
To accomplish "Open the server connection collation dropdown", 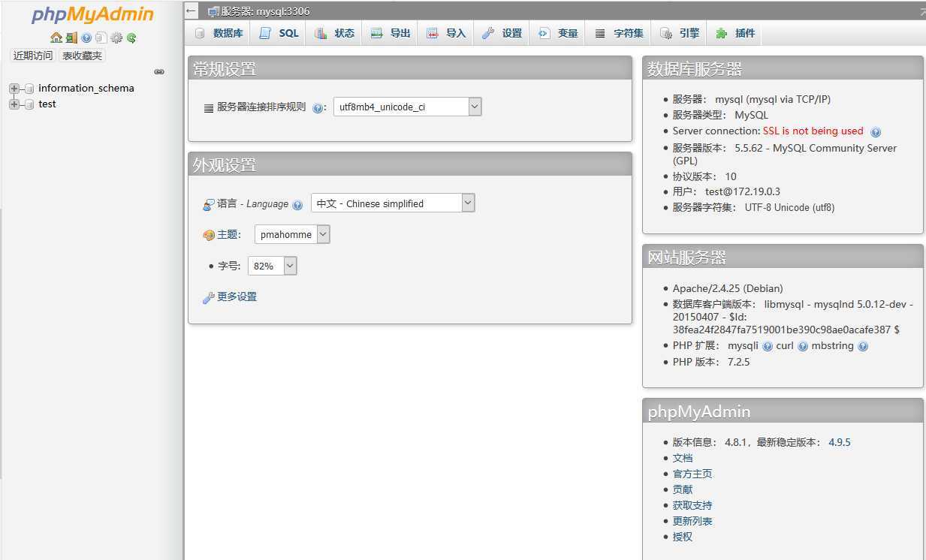I will click(x=406, y=107).
